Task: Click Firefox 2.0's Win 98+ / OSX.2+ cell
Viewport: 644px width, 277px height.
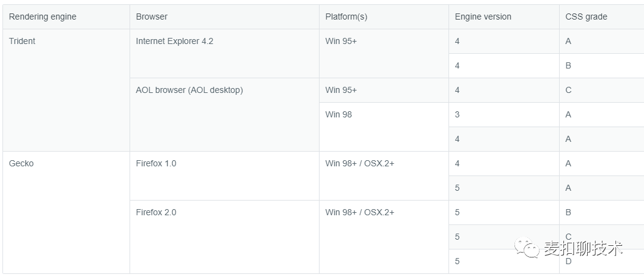Action: tap(384, 237)
